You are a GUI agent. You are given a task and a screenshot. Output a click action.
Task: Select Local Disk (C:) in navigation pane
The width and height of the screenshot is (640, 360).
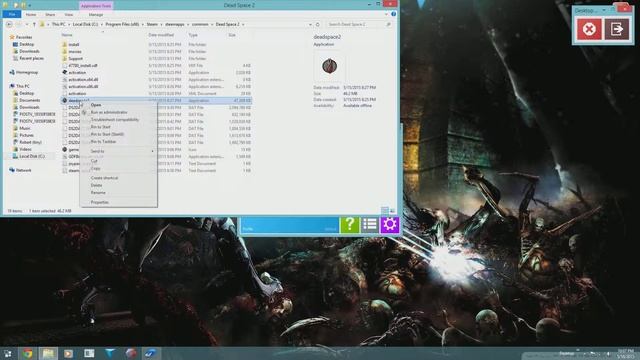click(32, 156)
